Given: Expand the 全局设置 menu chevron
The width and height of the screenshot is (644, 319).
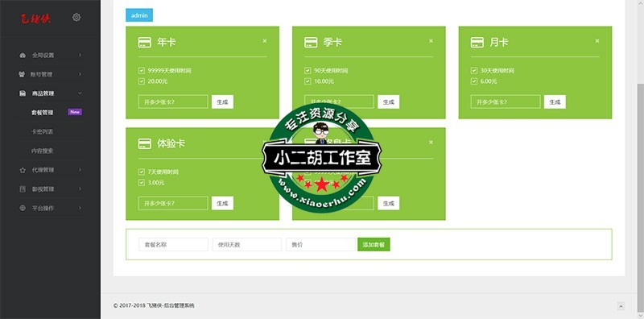Looking at the screenshot, I should tap(80, 55).
